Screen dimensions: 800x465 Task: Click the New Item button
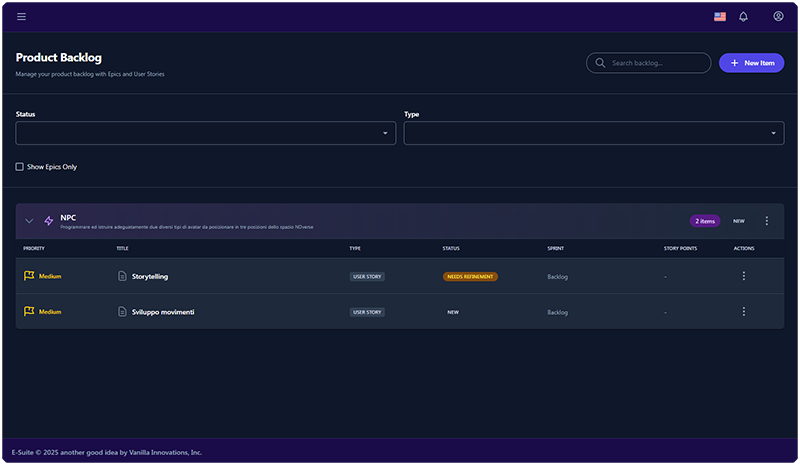click(x=751, y=63)
